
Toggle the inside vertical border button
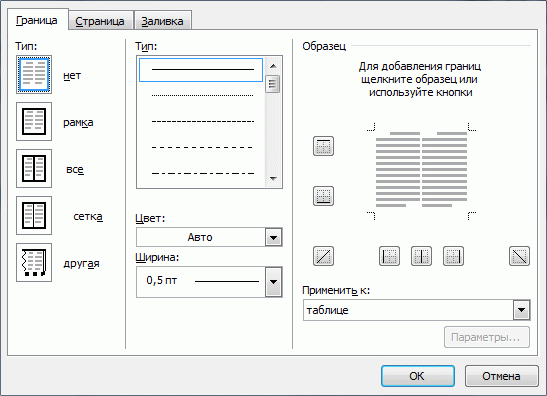[421, 256]
